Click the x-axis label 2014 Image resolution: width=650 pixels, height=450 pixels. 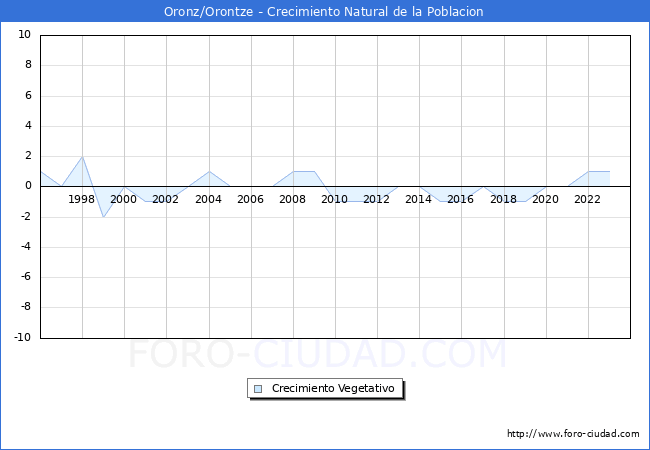pos(418,199)
